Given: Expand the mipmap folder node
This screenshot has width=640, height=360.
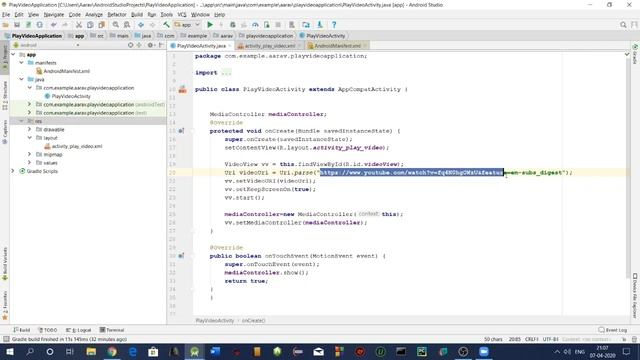Looking at the screenshot, I should [x=29, y=154].
